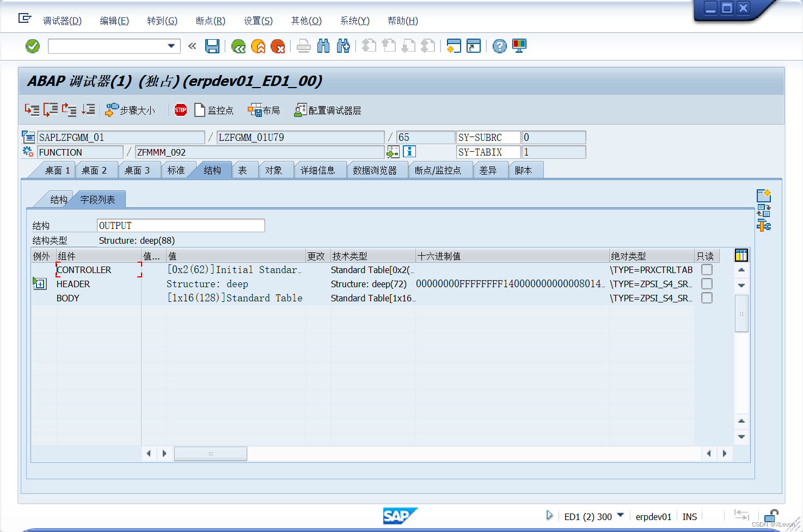803x532 pixels.
Task: Click the red Cancel icon
Action: tap(278, 46)
